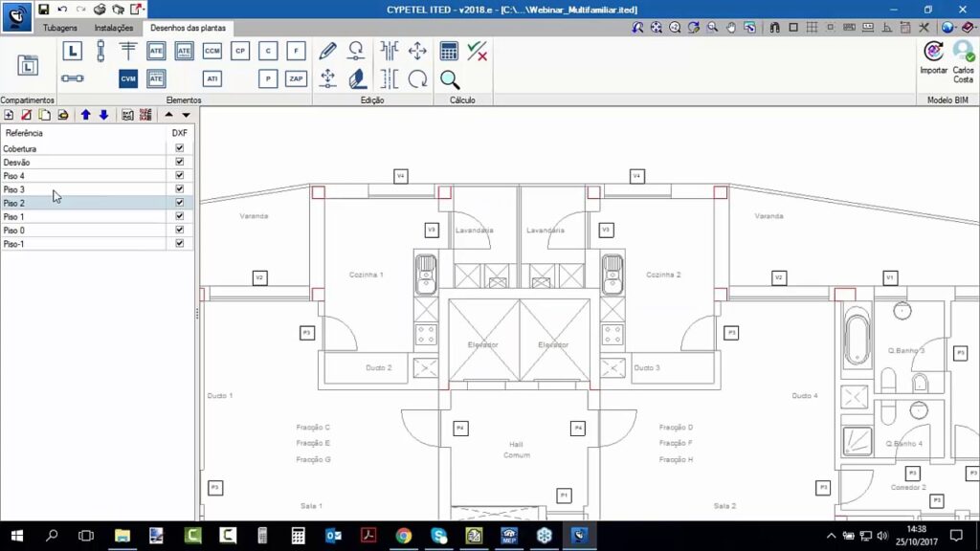Image resolution: width=980 pixels, height=551 pixels.
Task: Toggle DXF checkbox for Piso 2
Action: pyautogui.click(x=179, y=203)
